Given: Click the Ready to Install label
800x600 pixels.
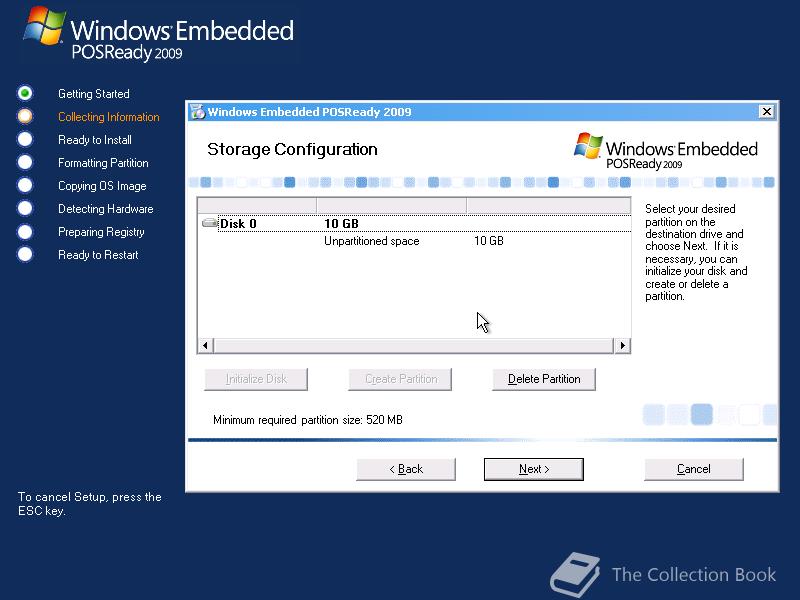Looking at the screenshot, I should (95, 140).
